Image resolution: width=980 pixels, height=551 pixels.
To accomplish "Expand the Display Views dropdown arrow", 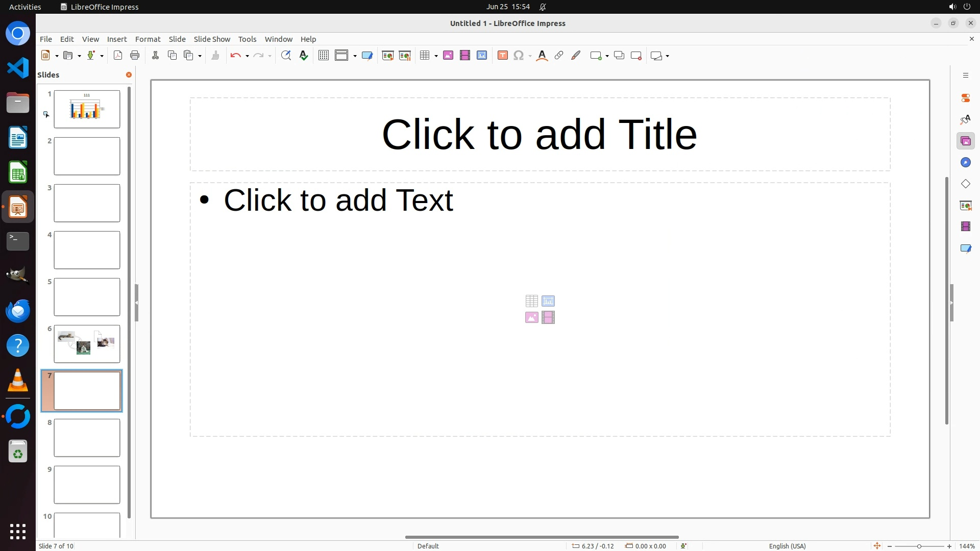I will [355, 56].
